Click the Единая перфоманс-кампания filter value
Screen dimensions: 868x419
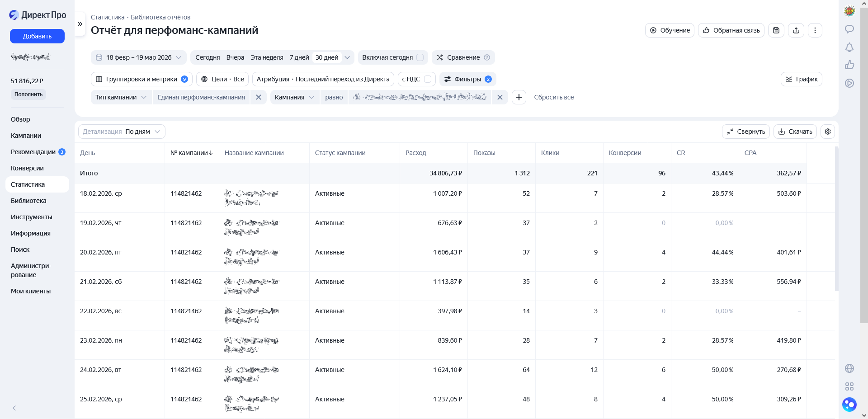coord(201,97)
